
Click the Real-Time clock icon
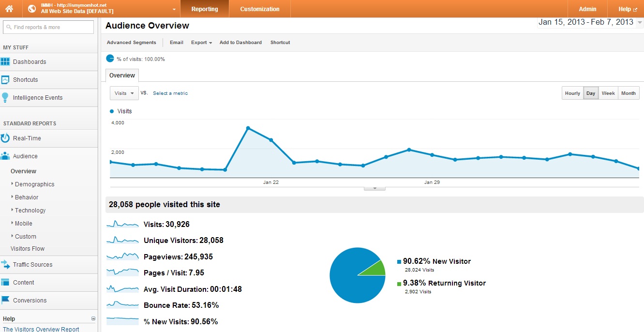5,138
